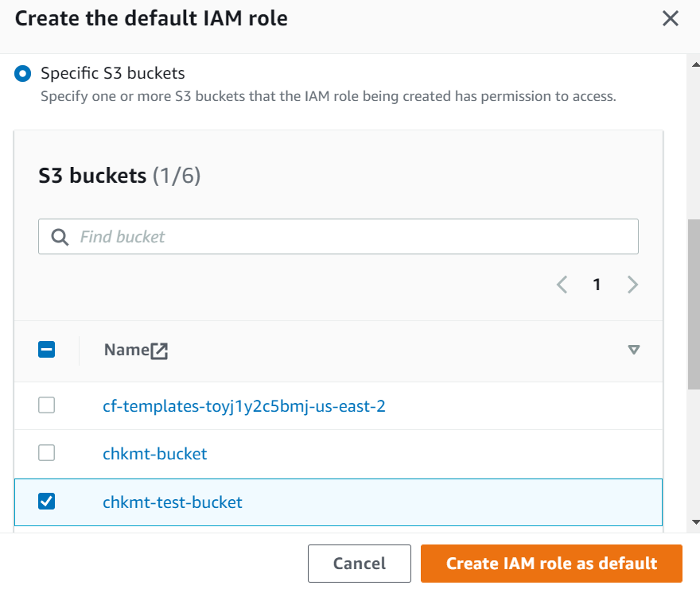Click inside the Find bucket search field
The height and width of the screenshot is (589, 700).
pos(318,236)
